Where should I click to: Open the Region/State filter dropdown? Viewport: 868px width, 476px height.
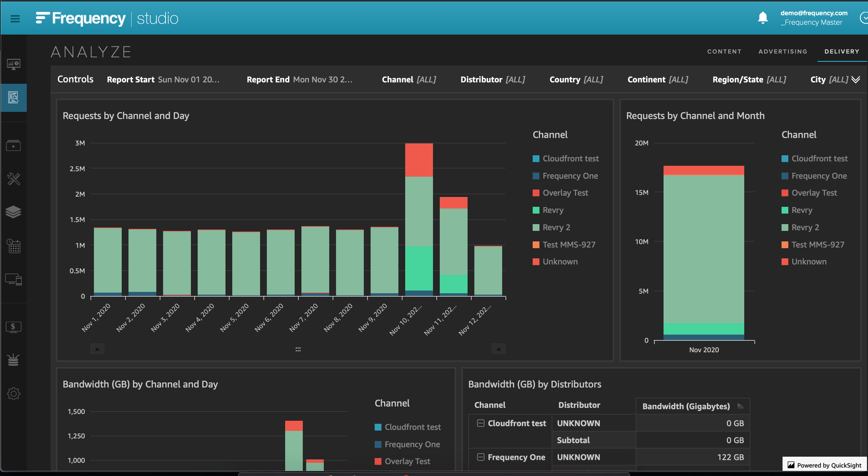click(x=749, y=80)
